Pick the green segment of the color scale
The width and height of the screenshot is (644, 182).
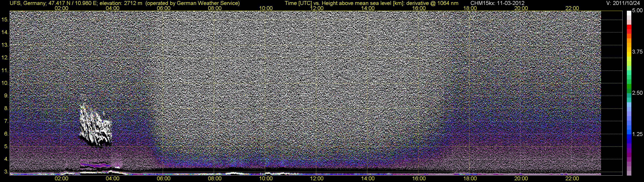[629, 87]
